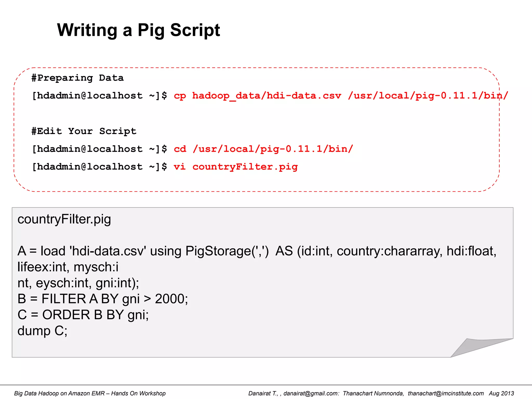Image resolution: width=532 pixels, height=399 pixels.
Task: Select the '#Preparing Data' comment line
Action: point(77,78)
